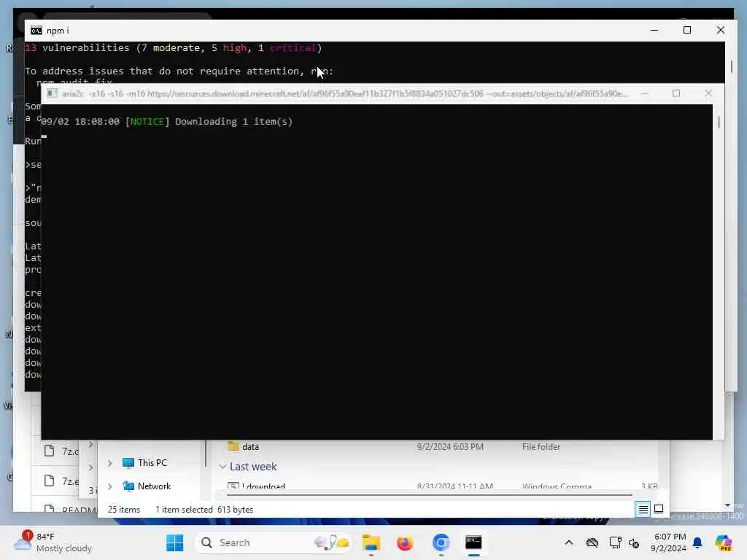Click the search highlight illustration in taskbar
Screen dimensions: 747x560
click(332, 542)
